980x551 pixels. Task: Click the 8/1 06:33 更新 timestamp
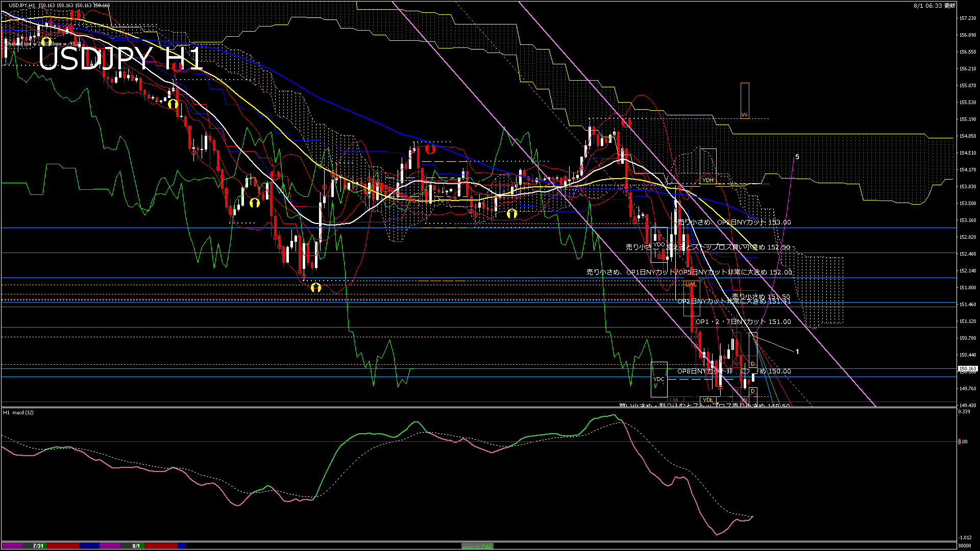click(934, 6)
